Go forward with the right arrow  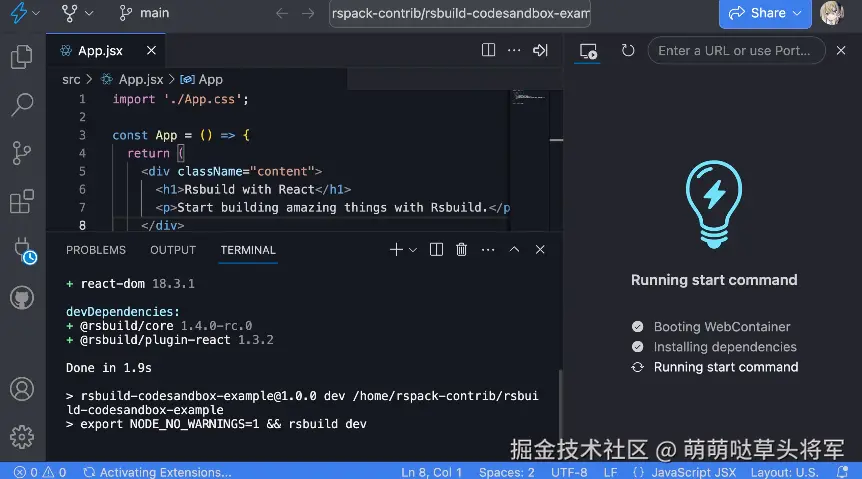[x=308, y=13]
